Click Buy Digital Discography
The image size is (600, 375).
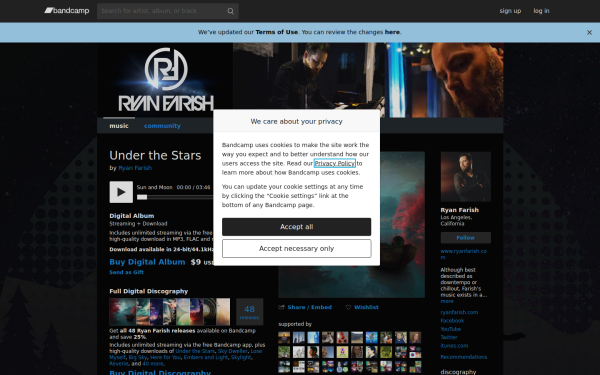pyautogui.click(x=160, y=372)
